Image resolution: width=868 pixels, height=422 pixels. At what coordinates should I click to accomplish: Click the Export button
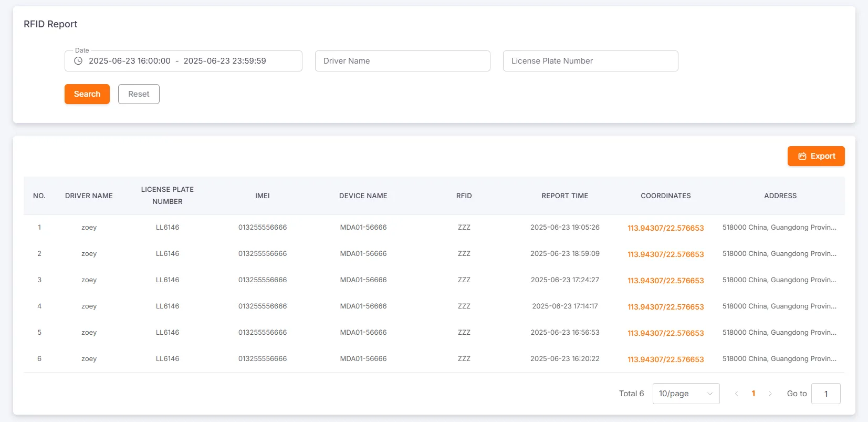click(x=815, y=156)
